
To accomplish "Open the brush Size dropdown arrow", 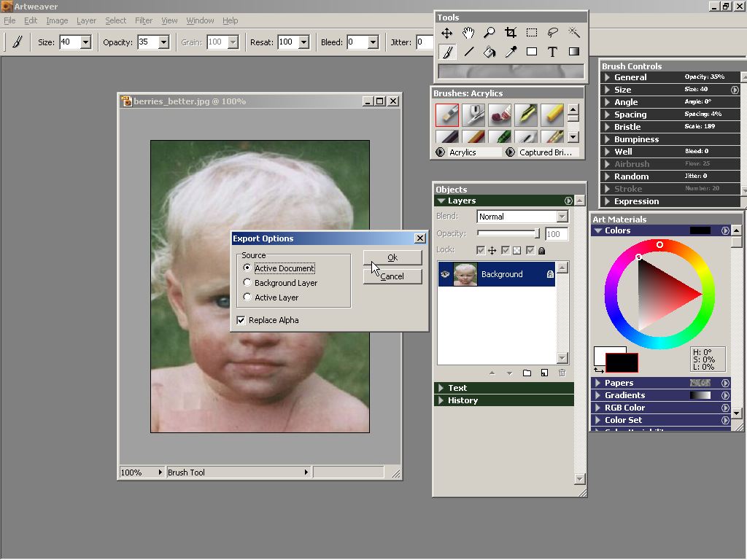I will 85,42.
